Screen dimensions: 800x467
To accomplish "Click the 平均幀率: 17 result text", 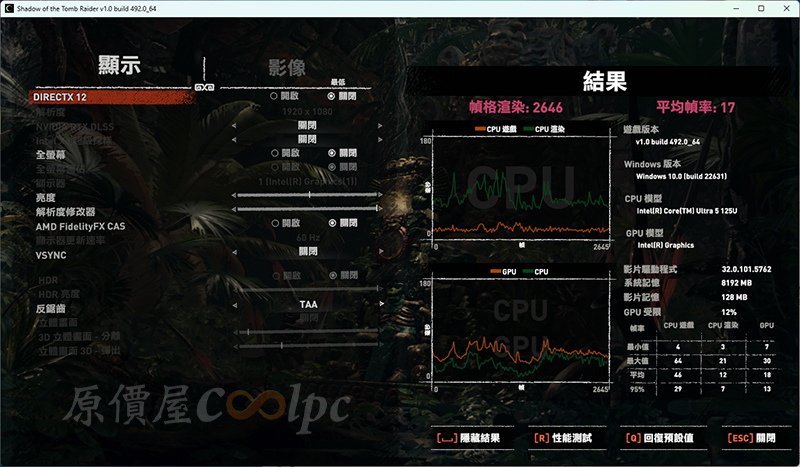I will point(695,107).
